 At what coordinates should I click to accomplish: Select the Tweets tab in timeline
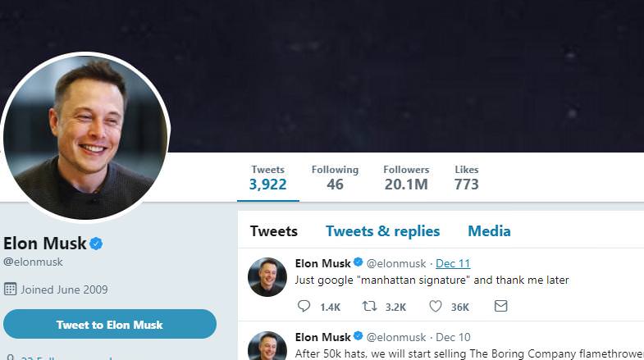coord(274,231)
